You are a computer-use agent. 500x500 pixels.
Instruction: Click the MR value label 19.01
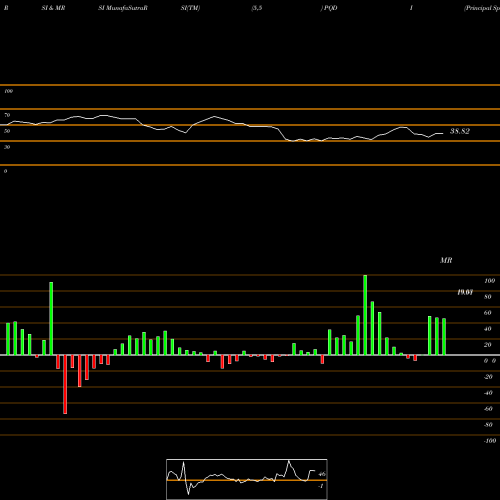(x=465, y=292)
